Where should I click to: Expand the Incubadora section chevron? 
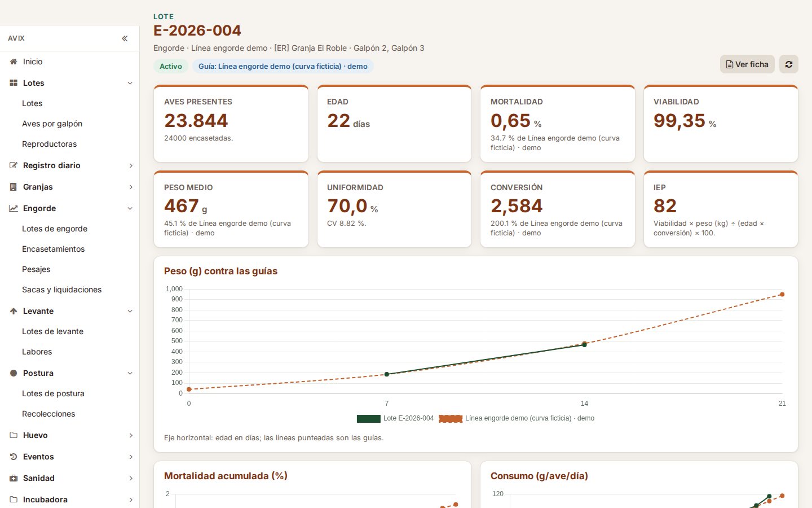tap(130, 500)
